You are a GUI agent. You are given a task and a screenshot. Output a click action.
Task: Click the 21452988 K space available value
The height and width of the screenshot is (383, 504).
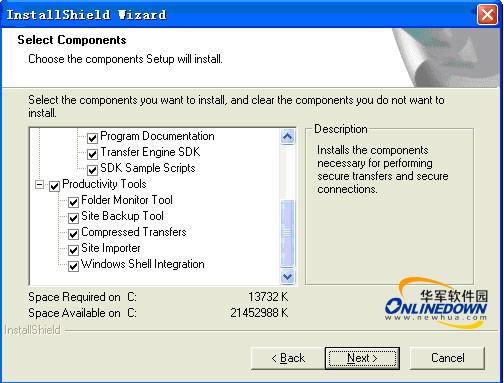click(259, 313)
